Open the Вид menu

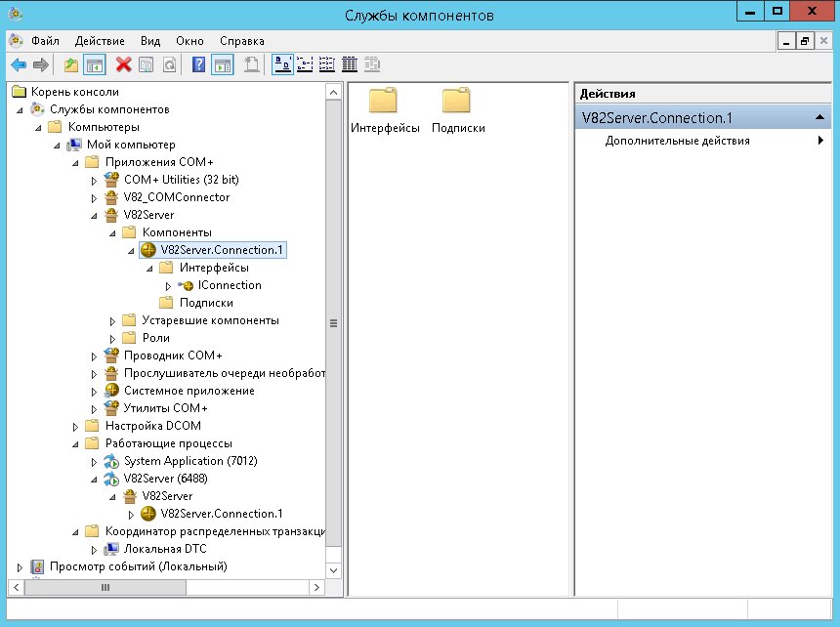[x=150, y=41]
